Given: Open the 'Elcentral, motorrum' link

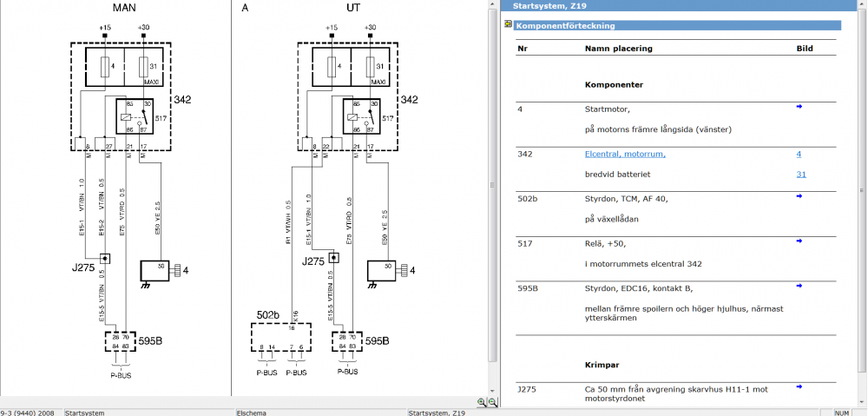Looking at the screenshot, I should tap(625, 154).
